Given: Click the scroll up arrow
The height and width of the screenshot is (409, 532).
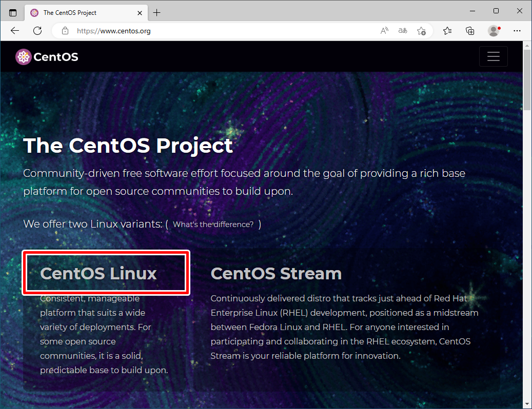Looking at the screenshot, I should (527, 45).
